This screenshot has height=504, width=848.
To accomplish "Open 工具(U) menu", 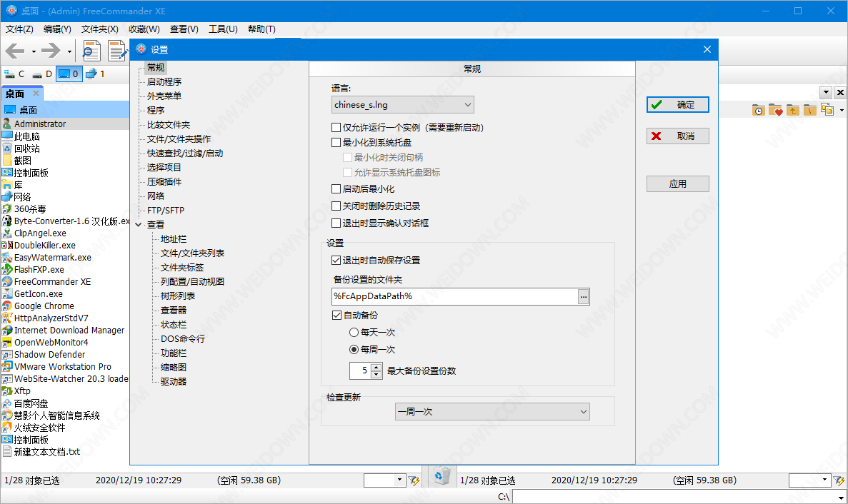I will pyautogui.click(x=224, y=29).
